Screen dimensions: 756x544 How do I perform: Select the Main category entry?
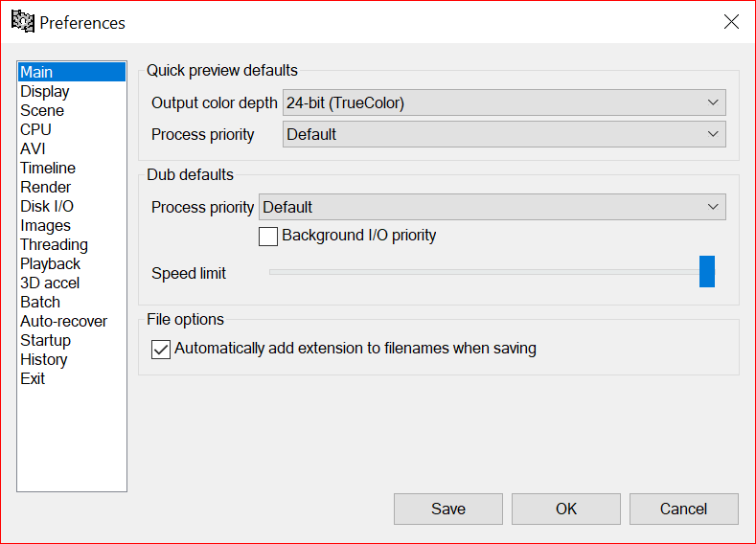click(36, 72)
